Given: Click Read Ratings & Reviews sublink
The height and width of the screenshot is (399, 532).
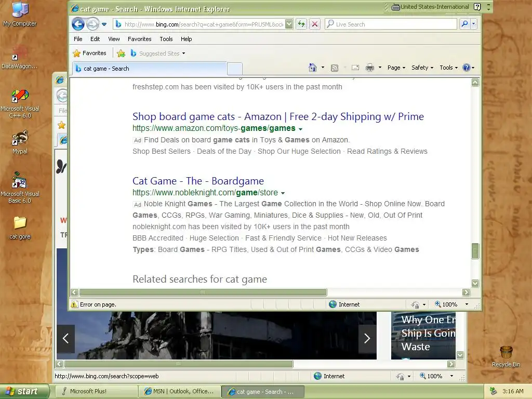Looking at the screenshot, I should coord(387,151).
